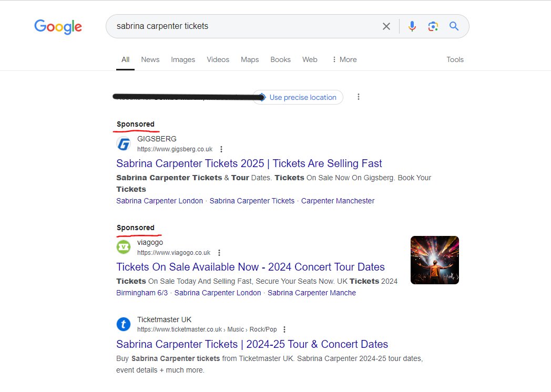Click the Ticketmaster UK site name
This screenshot has height=392, width=551.
click(164, 319)
